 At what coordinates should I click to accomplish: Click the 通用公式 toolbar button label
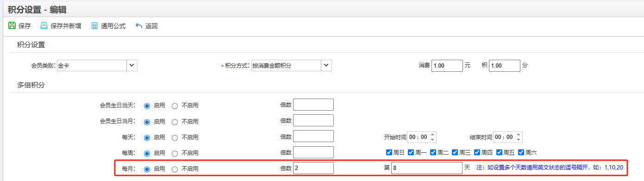pyautogui.click(x=113, y=26)
